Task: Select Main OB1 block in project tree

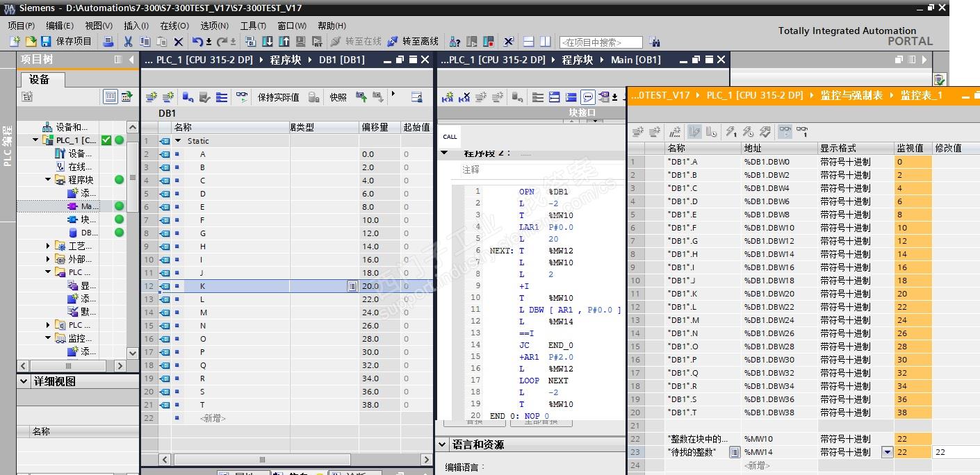Action: tap(83, 206)
